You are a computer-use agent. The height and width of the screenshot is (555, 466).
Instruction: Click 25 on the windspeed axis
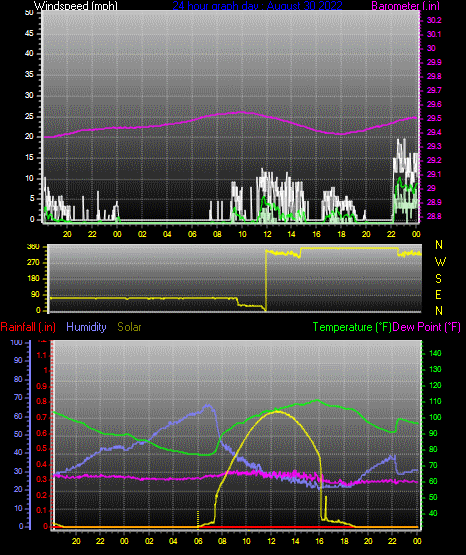[x=29, y=116]
